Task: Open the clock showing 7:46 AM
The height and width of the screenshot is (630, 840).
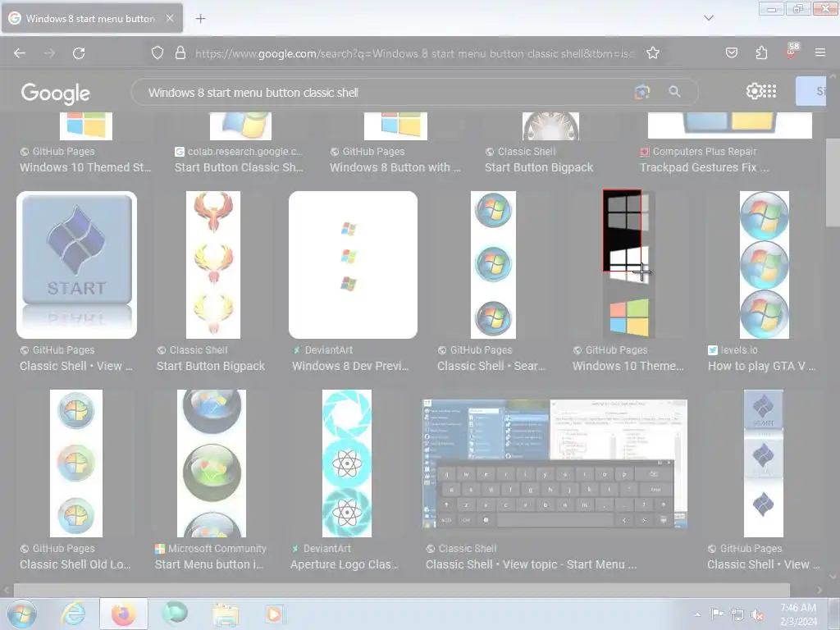Action: [798, 614]
